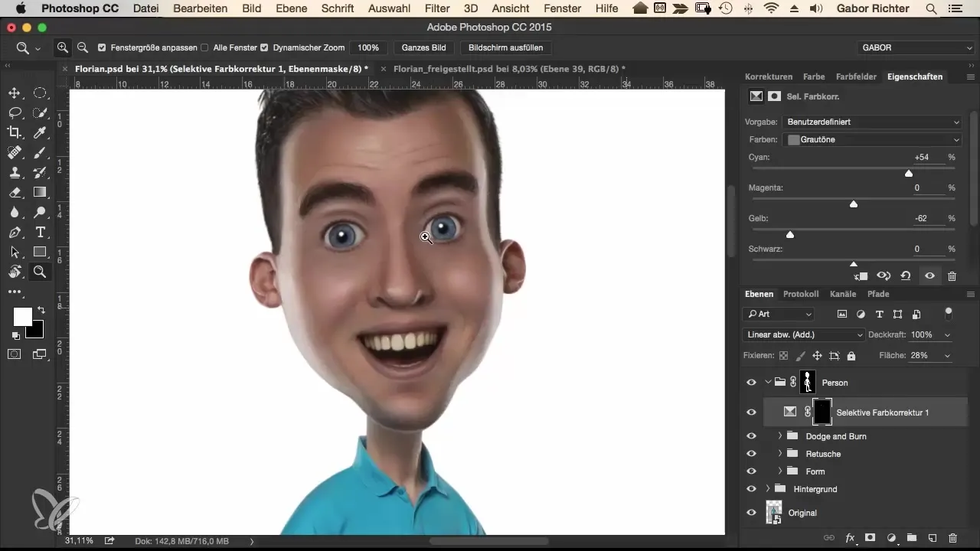Reset adjustment to defaults in Properties
The image size is (980, 551).
click(906, 276)
